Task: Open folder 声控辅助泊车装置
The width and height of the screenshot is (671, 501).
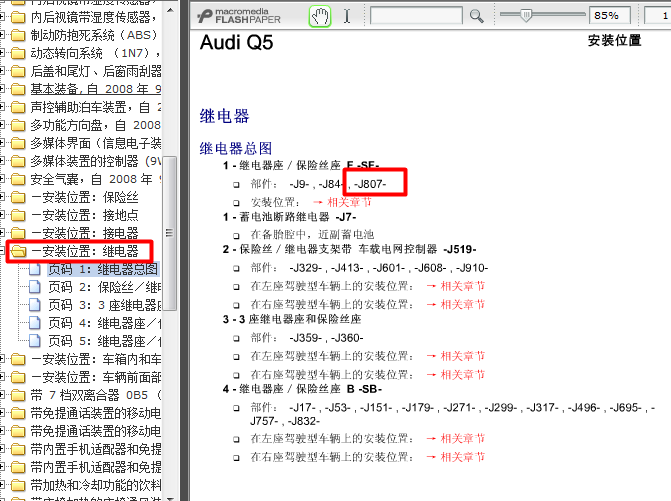Action: [96, 107]
